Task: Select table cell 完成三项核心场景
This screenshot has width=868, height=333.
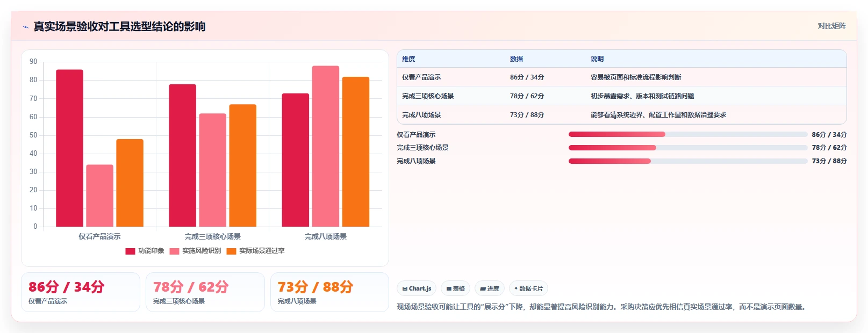Action: 428,96
